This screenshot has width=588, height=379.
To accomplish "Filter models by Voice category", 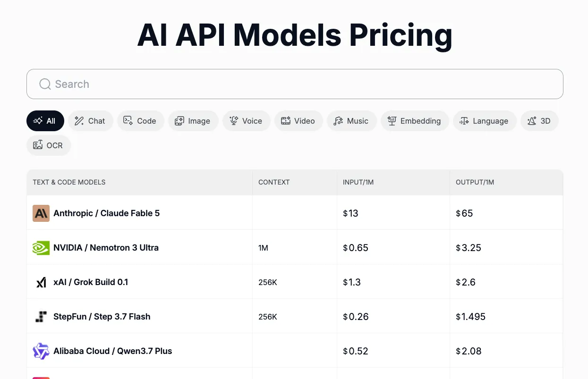I will [246, 121].
